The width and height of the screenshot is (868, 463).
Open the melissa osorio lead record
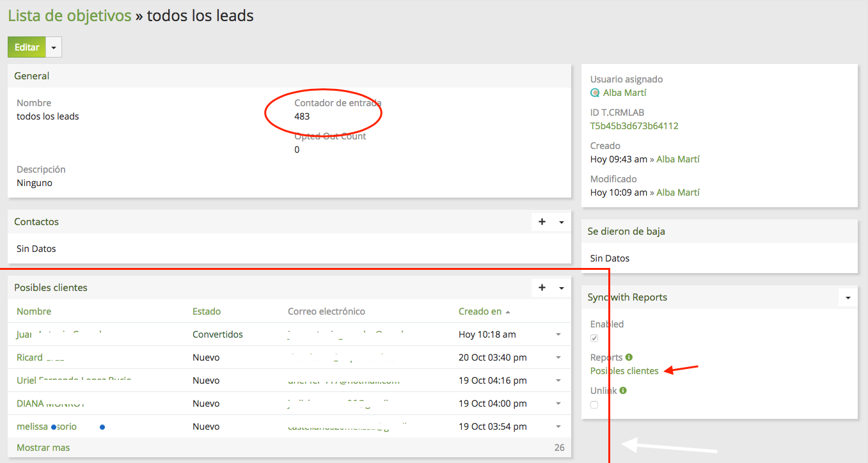coord(47,427)
